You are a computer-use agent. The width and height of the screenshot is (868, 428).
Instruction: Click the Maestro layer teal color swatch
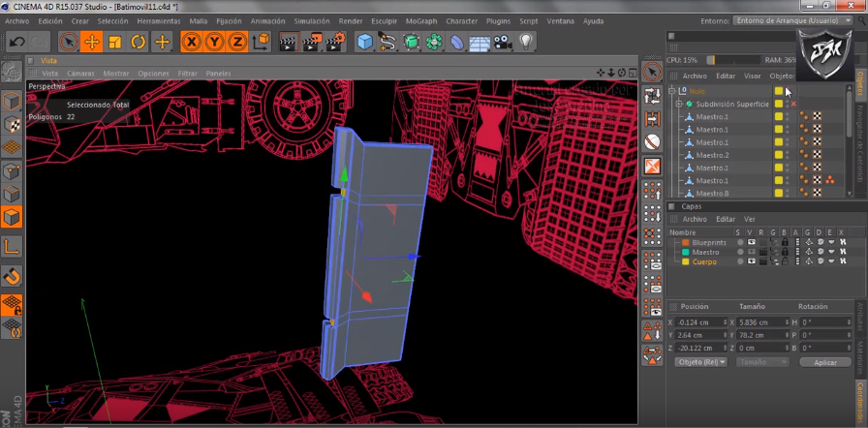tap(685, 252)
